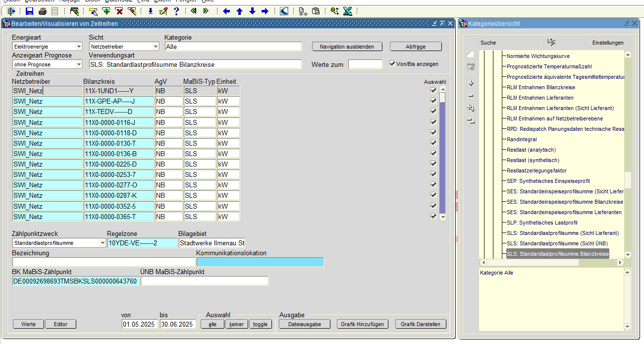Screen dimensions: 644x344
Task: Expand the Zählpunktzweck dropdown list
Action: pos(103,243)
